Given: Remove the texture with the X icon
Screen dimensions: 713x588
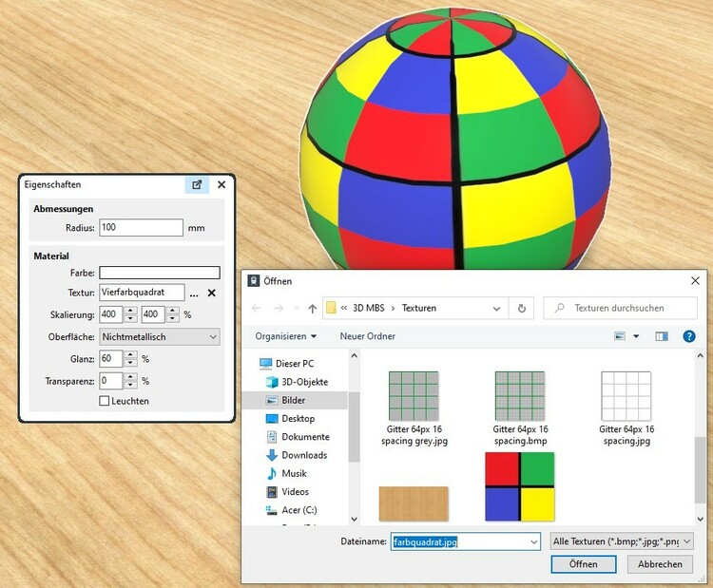Looking at the screenshot, I should 211,294.
